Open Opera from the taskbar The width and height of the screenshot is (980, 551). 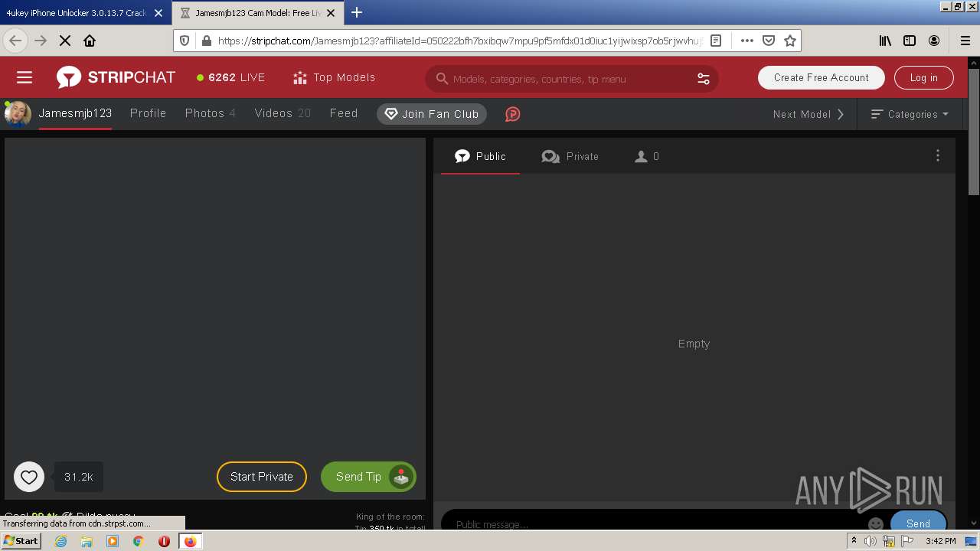click(x=164, y=541)
